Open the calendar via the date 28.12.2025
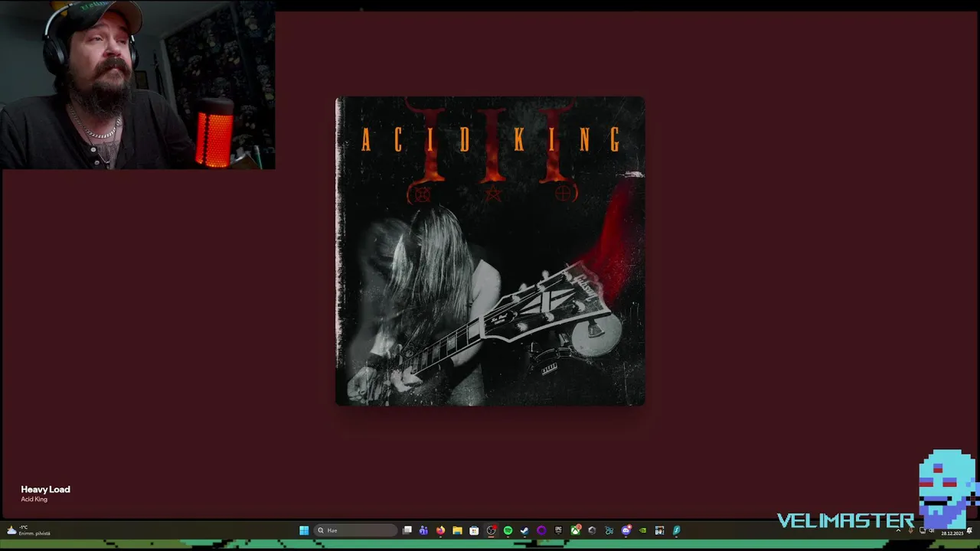Image resolution: width=980 pixels, height=551 pixels. 952,533
